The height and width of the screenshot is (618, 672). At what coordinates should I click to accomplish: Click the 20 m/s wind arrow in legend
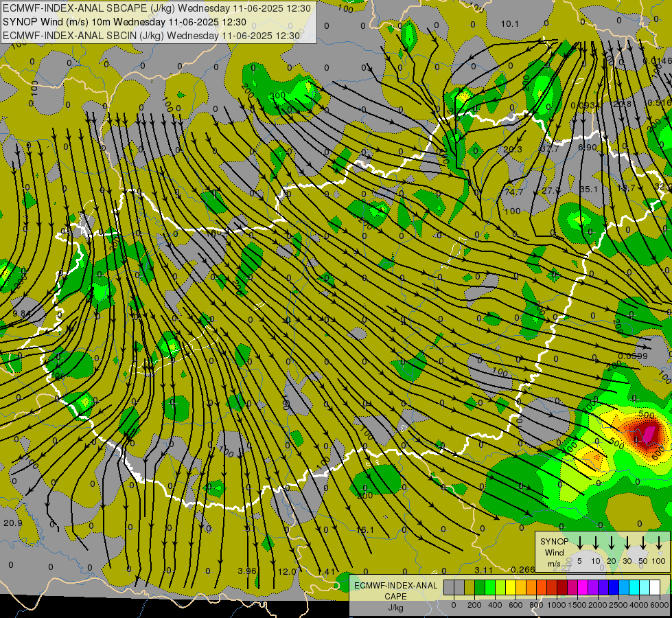point(612,542)
